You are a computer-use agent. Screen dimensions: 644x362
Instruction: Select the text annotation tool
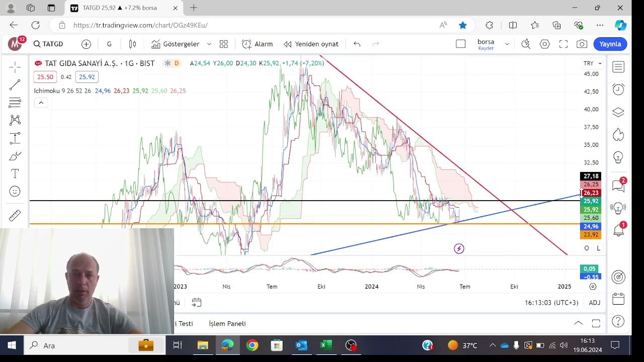pos(15,174)
